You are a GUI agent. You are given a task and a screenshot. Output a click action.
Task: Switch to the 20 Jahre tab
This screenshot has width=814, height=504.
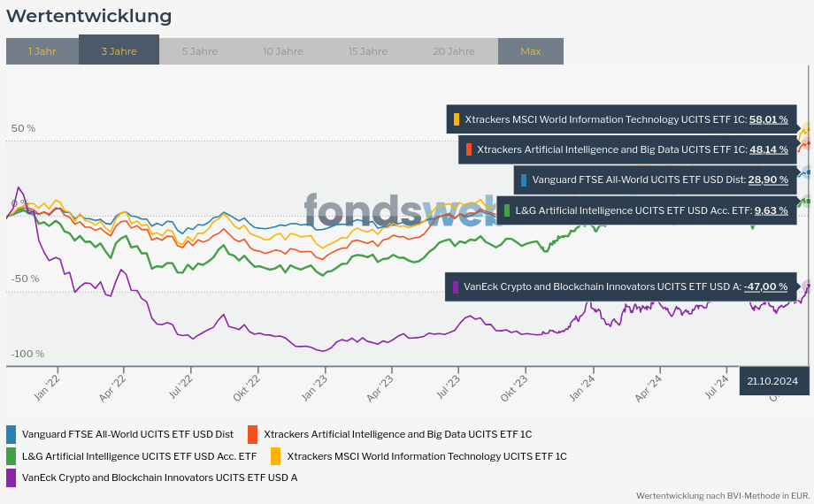tap(454, 51)
